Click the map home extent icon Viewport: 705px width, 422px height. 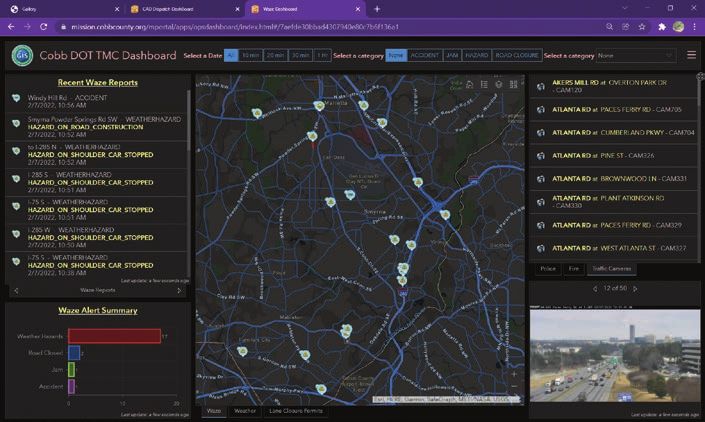[469, 84]
